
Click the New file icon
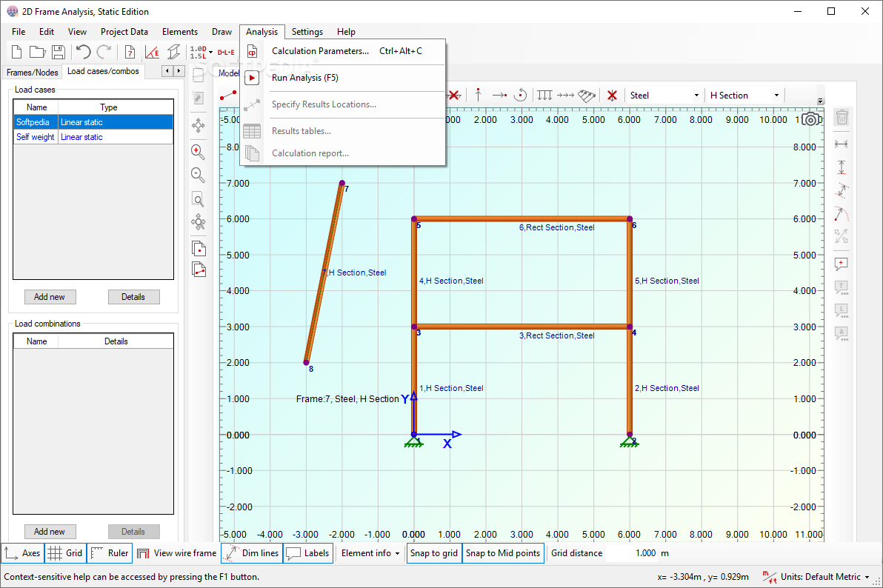coord(16,52)
